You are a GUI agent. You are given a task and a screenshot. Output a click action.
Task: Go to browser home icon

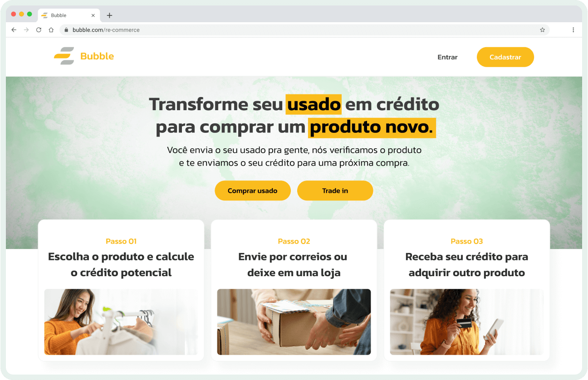tap(51, 30)
